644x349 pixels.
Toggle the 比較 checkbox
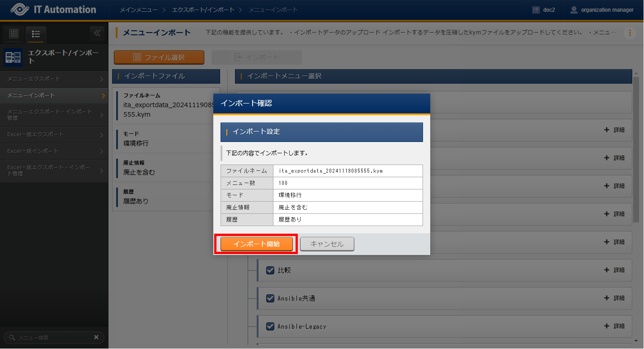click(270, 270)
